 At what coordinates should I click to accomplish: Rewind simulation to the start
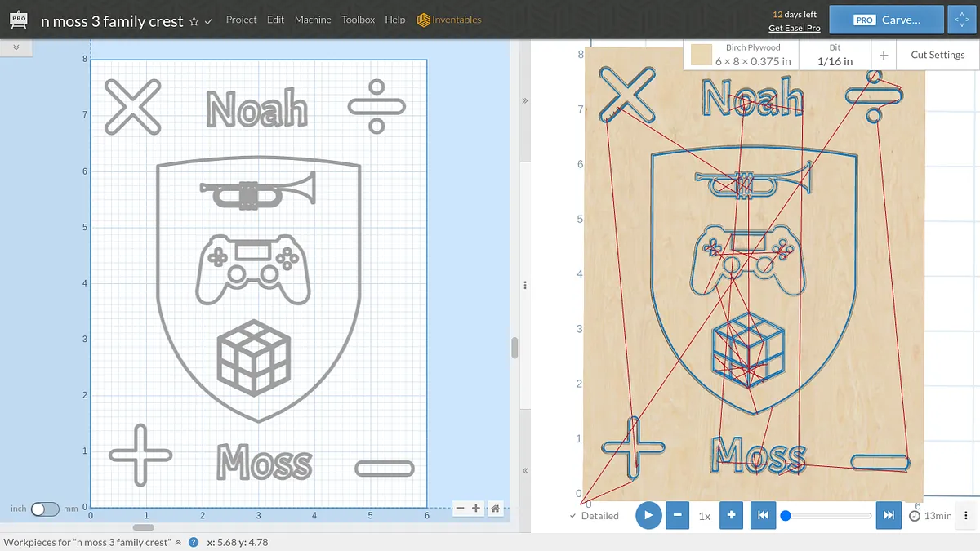(763, 515)
